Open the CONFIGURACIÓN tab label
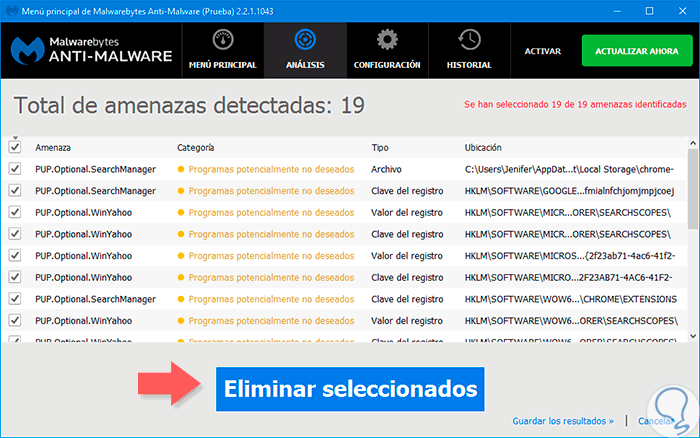 pyautogui.click(x=387, y=65)
